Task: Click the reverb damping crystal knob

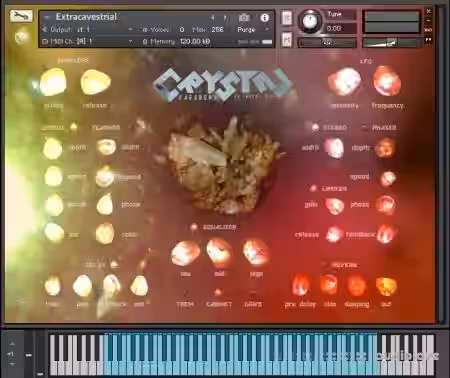Action: (x=357, y=286)
